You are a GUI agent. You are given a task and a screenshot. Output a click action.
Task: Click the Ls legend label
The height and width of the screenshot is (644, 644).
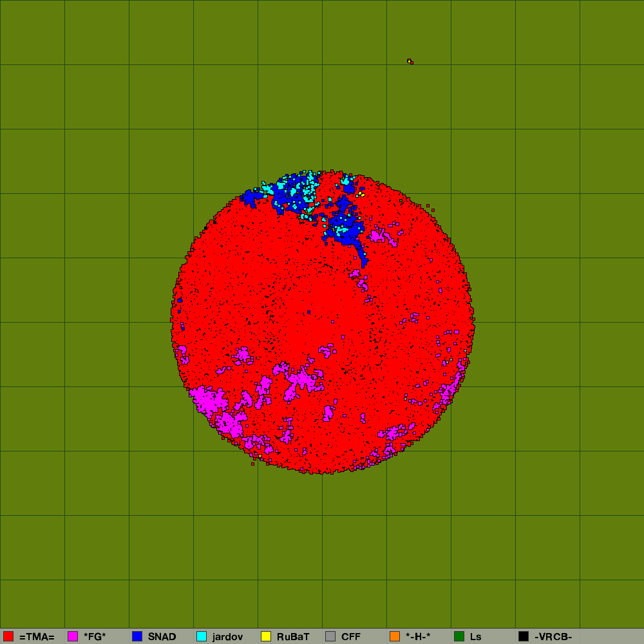pos(476,637)
